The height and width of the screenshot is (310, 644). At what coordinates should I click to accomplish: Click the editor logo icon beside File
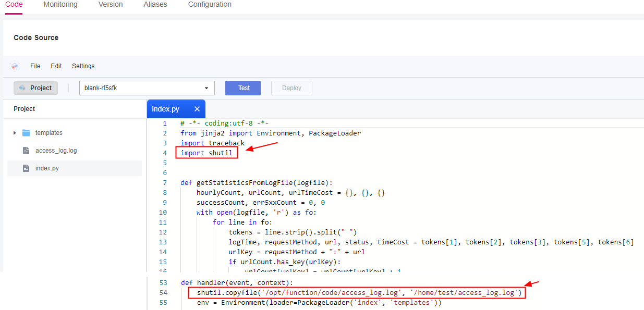[15, 66]
